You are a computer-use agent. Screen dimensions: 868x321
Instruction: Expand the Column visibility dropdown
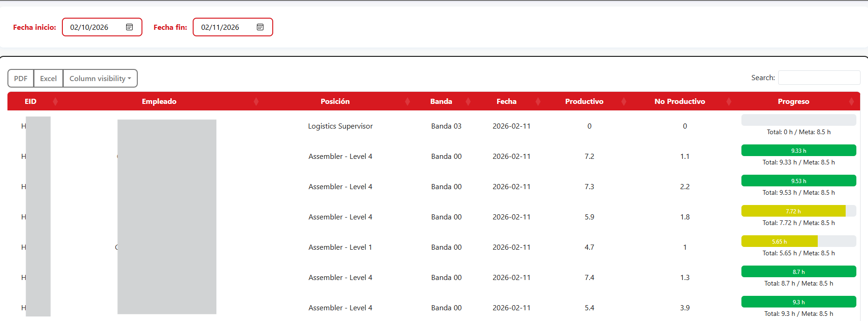(x=100, y=78)
